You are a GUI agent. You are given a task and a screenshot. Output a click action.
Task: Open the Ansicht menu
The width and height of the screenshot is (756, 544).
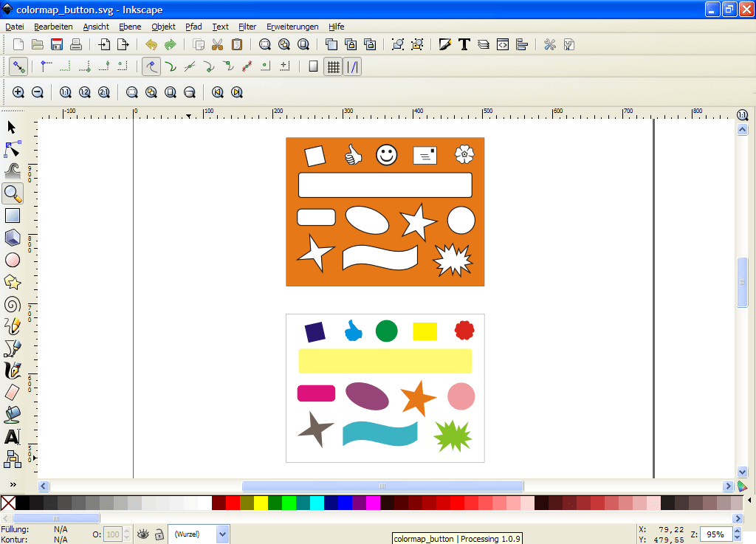point(96,27)
